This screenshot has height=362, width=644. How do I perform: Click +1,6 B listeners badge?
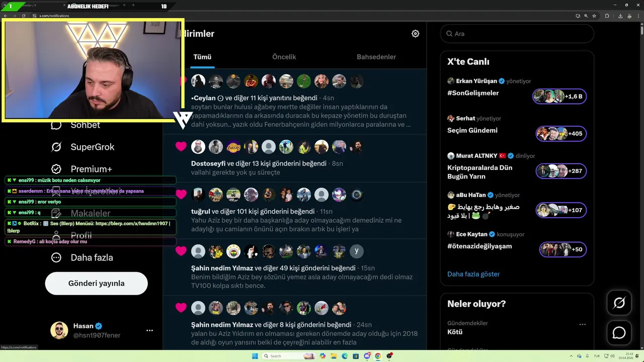click(x=559, y=96)
